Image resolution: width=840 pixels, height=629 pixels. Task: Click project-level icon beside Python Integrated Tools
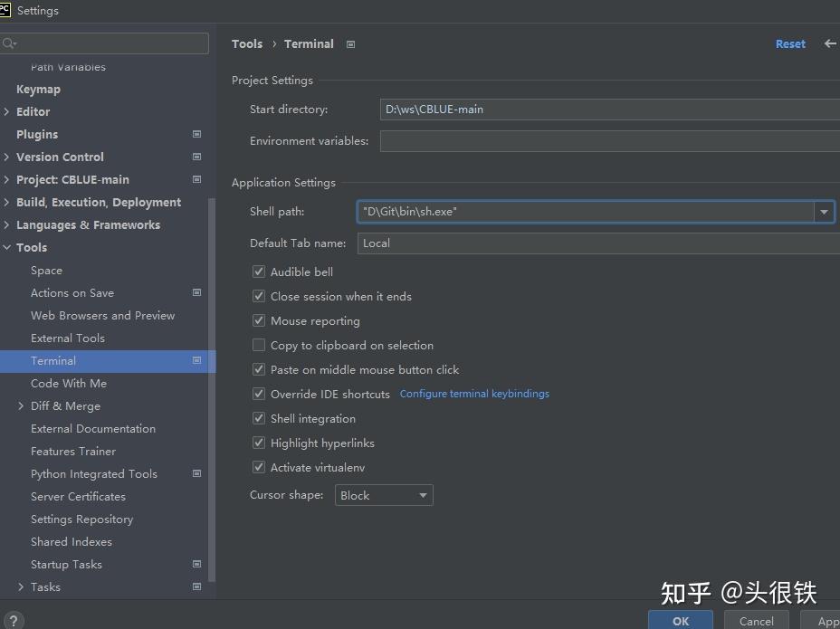tap(196, 473)
